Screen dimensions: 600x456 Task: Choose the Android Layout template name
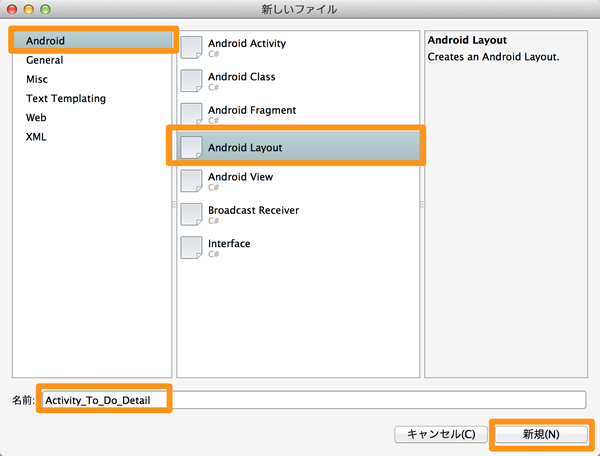(245, 148)
